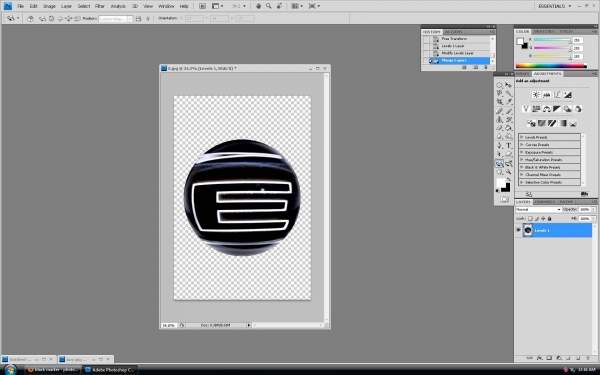
Task: Add a Levels adjustment
Action: (546, 95)
